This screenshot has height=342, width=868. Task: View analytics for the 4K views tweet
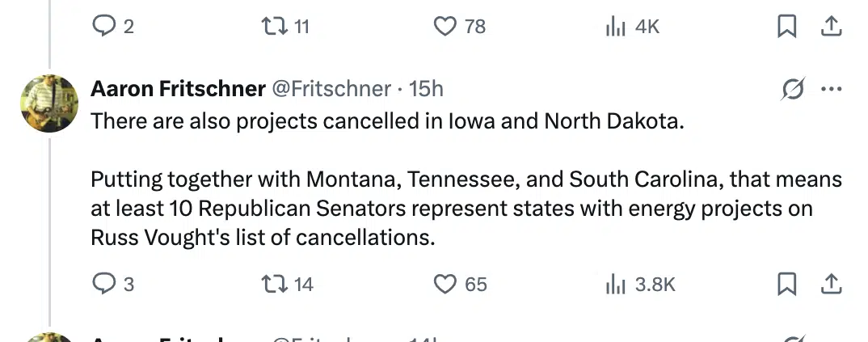click(x=616, y=27)
